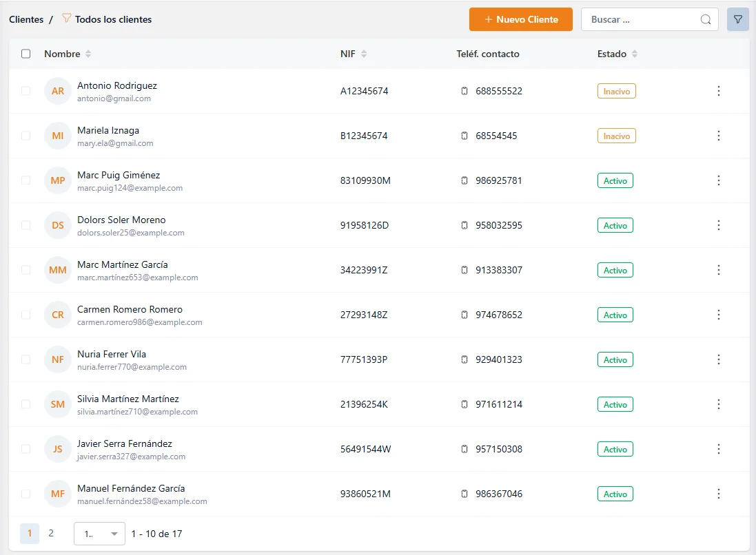Focus the Buscar search input field

pos(641,20)
